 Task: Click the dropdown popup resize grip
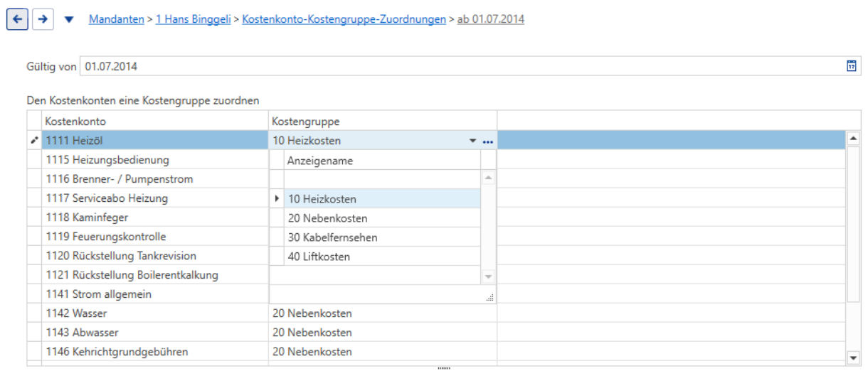[489, 298]
